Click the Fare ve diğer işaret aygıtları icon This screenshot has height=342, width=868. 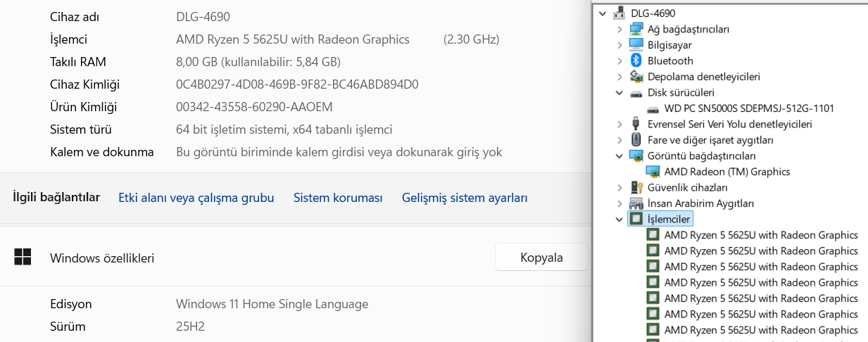[x=636, y=140]
